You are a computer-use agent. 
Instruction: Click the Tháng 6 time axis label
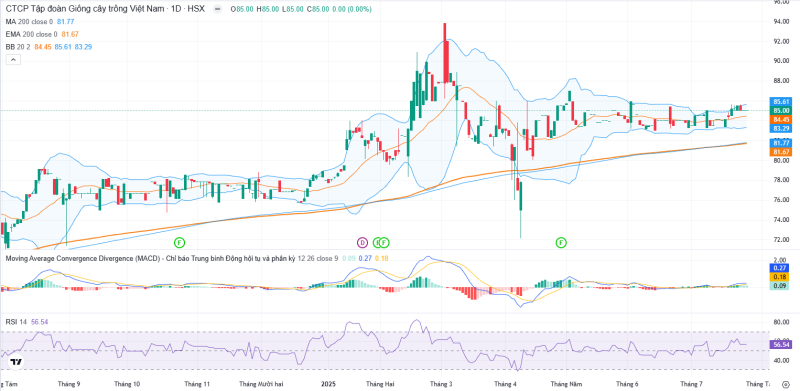[627, 384]
